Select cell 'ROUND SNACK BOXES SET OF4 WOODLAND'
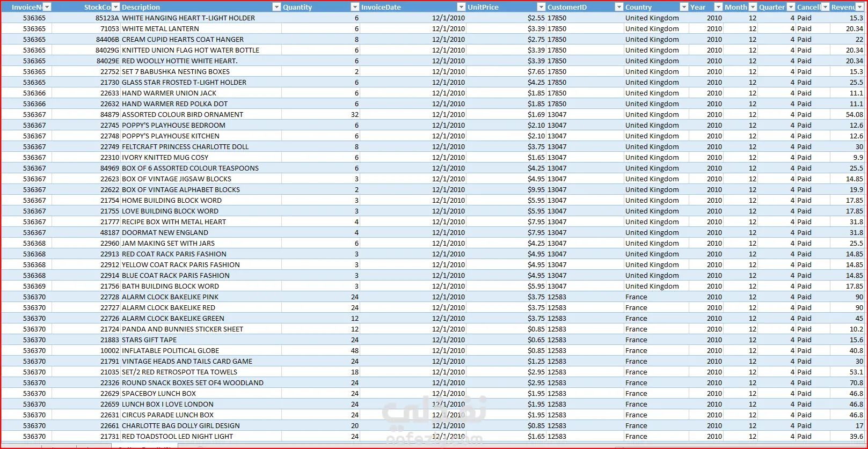Screen dimensions: 868x449 point(201,382)
